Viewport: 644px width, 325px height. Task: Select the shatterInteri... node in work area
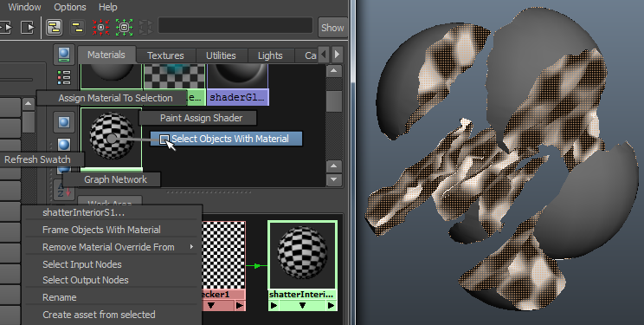click(x=302, y=265)
